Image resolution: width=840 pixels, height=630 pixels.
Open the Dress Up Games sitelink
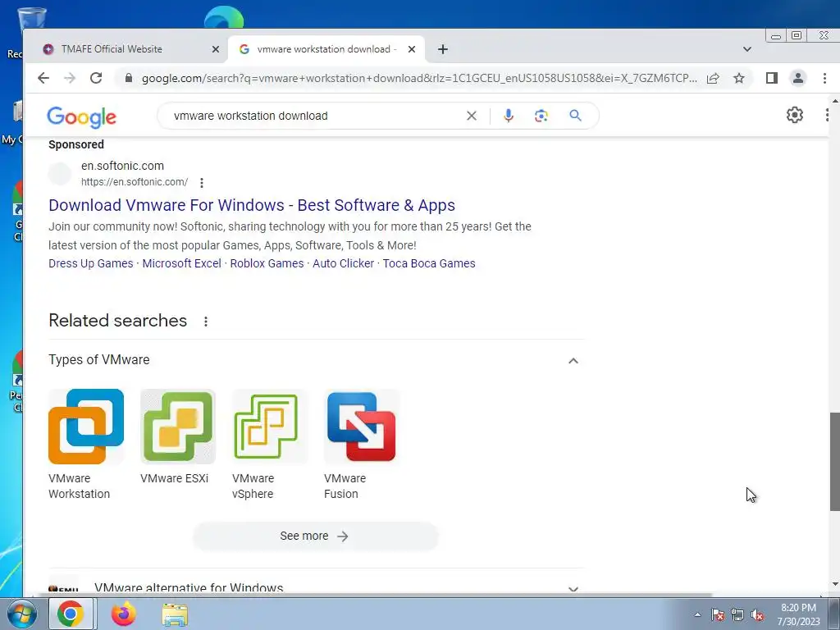90,263
